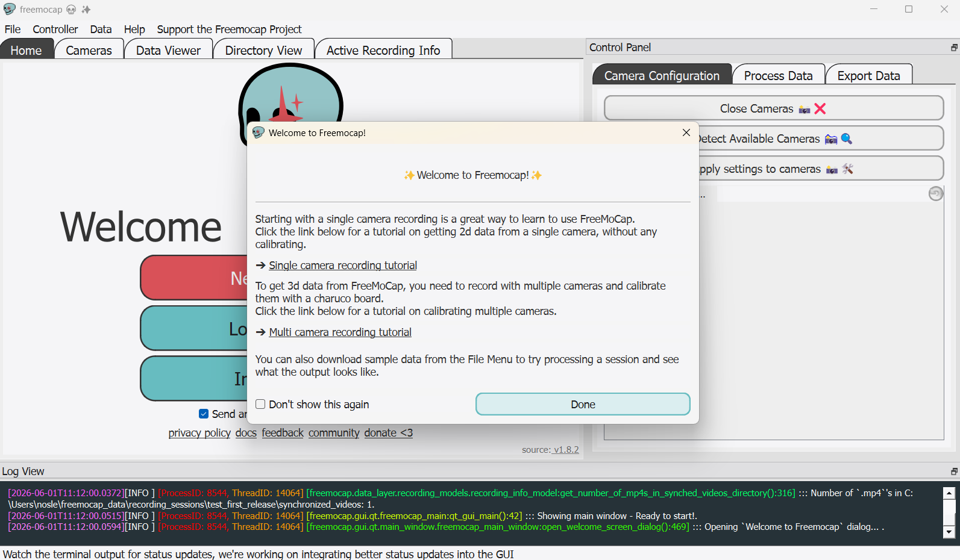Select the Export Data tab
Screen dimensions: 960x560
point(868,75)
